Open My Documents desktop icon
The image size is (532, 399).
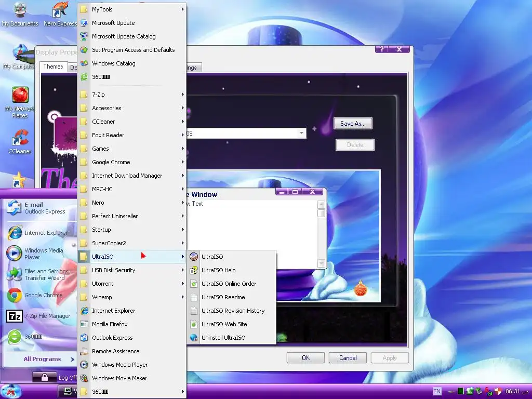click(20, 14)
